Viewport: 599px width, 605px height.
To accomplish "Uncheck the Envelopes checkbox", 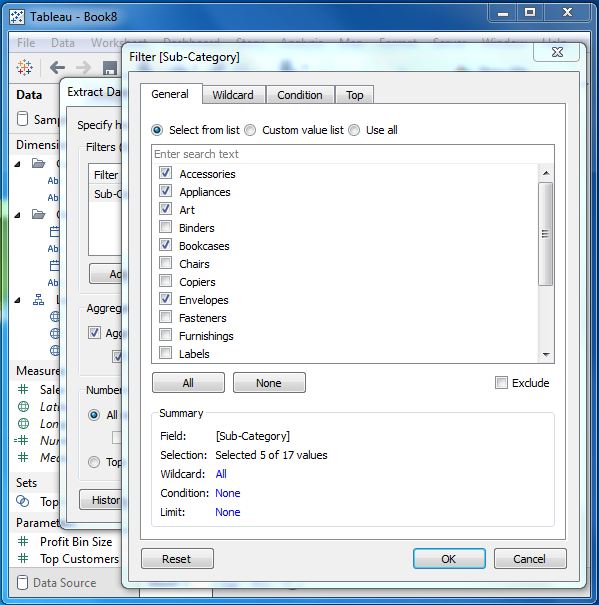I will 166,299.
